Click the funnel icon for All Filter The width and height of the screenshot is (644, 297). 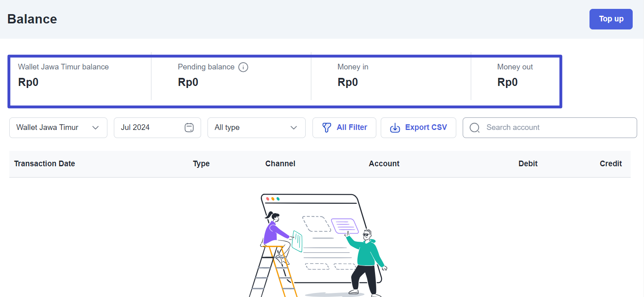click(x=327, y=128)
